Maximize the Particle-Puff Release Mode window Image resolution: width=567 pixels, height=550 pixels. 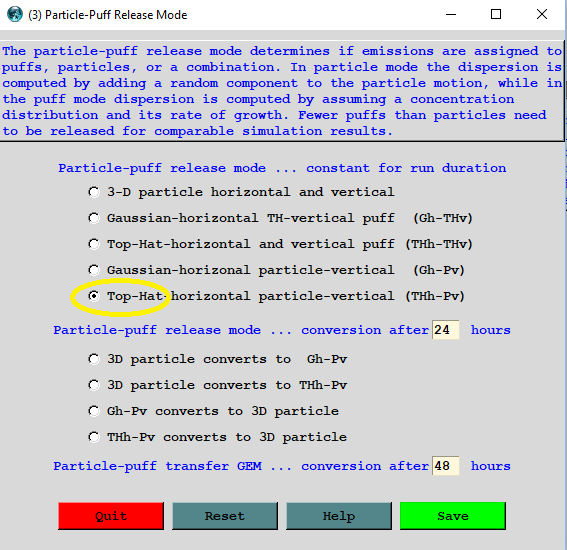496,14
